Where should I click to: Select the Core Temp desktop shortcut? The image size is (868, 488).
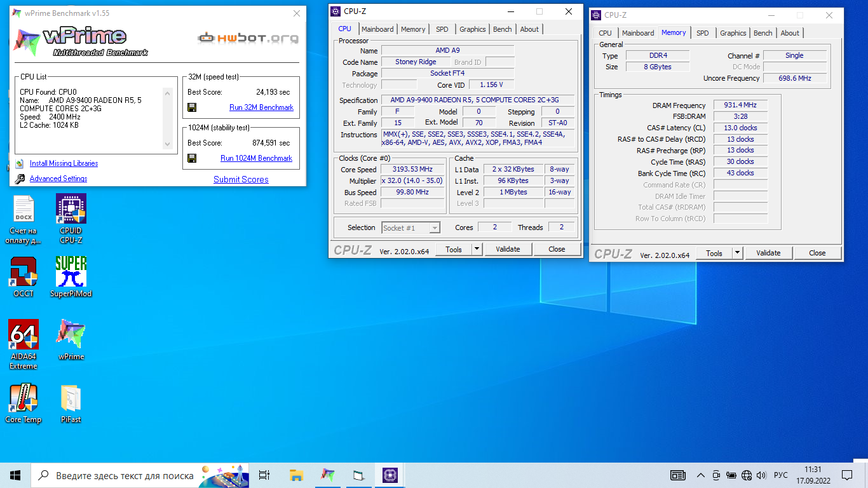[x=24, y=404]
